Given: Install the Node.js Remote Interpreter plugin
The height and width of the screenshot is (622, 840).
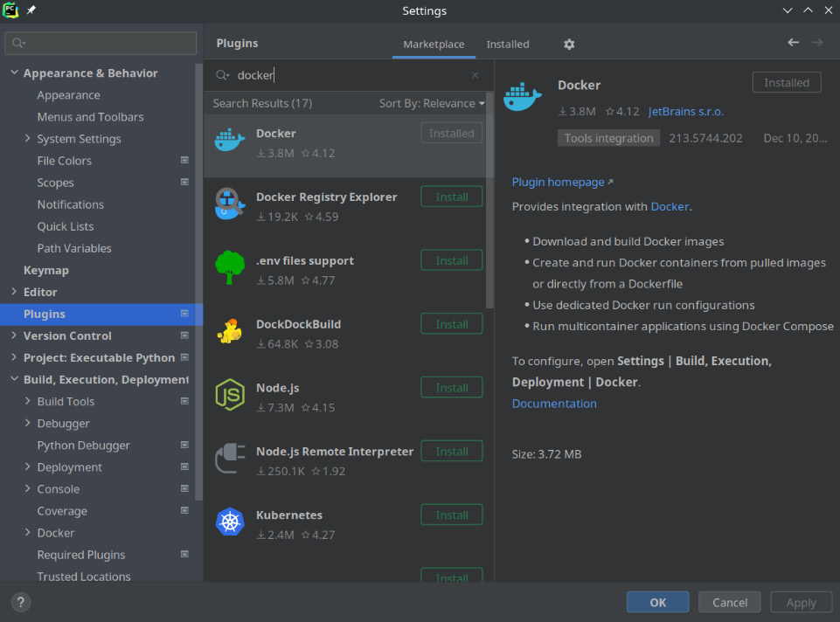Looking at the screenshot, I should click(x=452, y=452).
